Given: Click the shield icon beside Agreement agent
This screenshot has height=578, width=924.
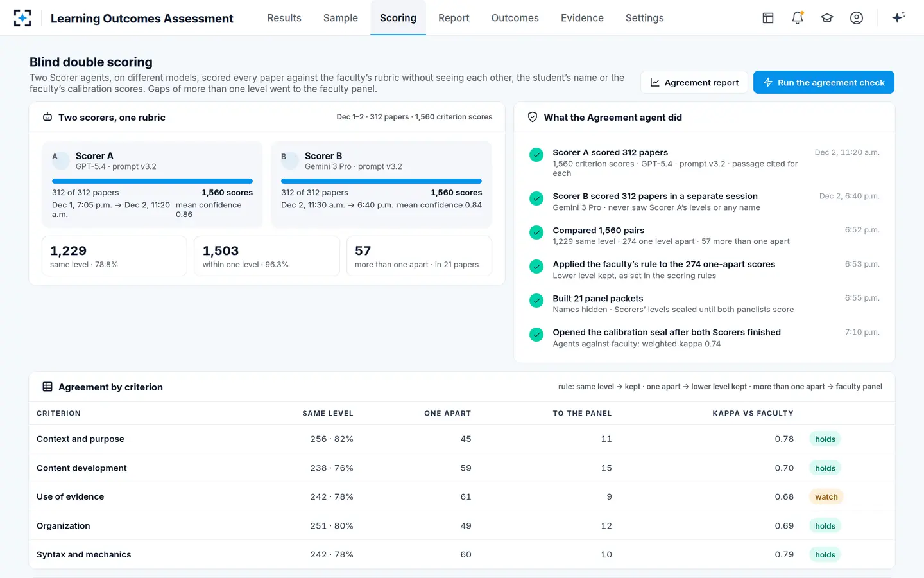Looking at the screenshot, I should coord(533,117).
